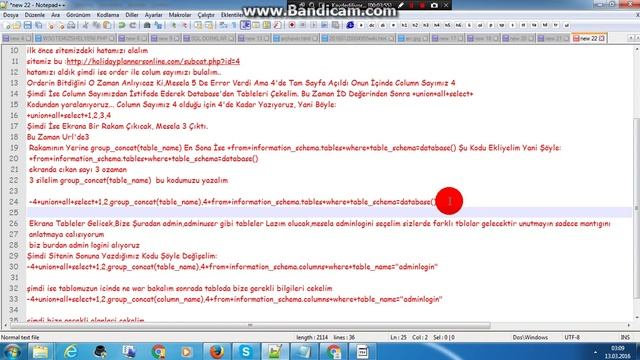The image size is (640, 360).
Task: Click the Open file toolbar icon
Action: pos(17,25)
